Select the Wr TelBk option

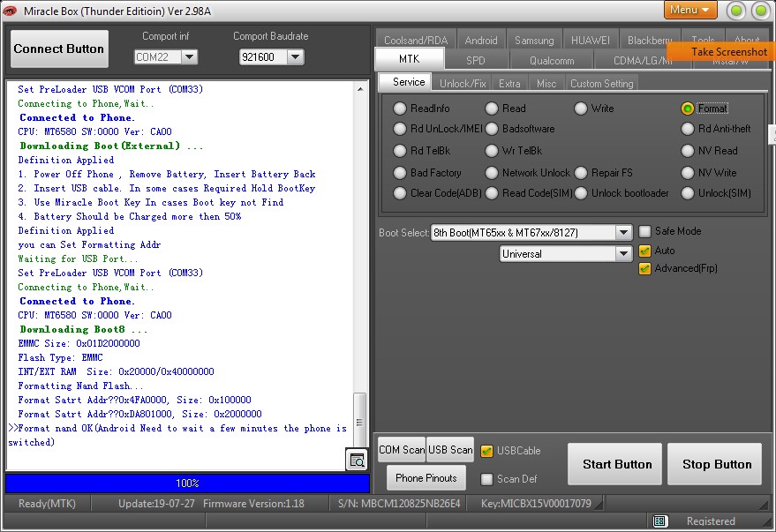point(492,150)
